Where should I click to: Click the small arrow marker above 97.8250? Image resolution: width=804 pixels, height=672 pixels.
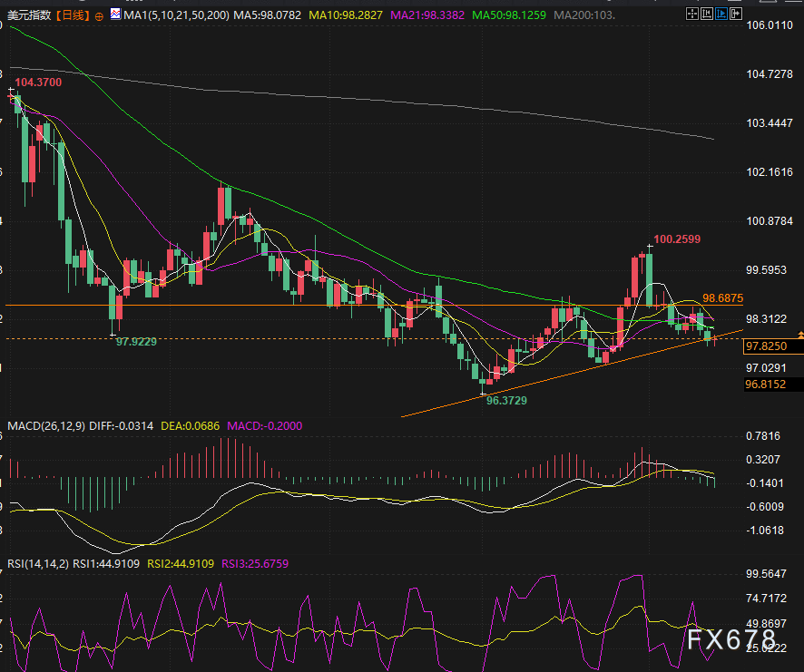click(x=799, y=336)
